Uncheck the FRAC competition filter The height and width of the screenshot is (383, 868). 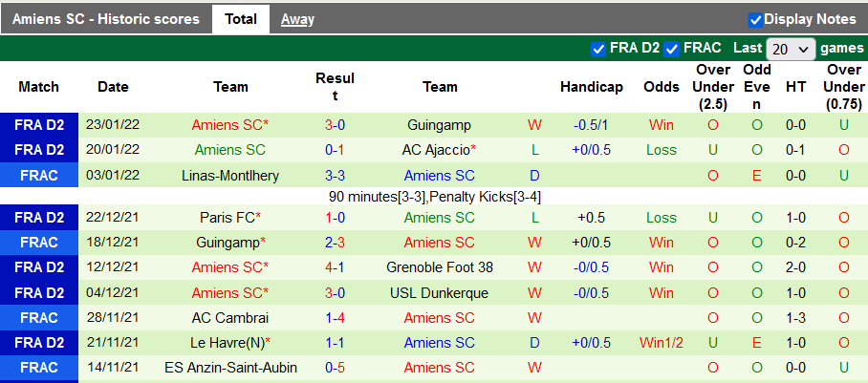click(x=672, y=49)
